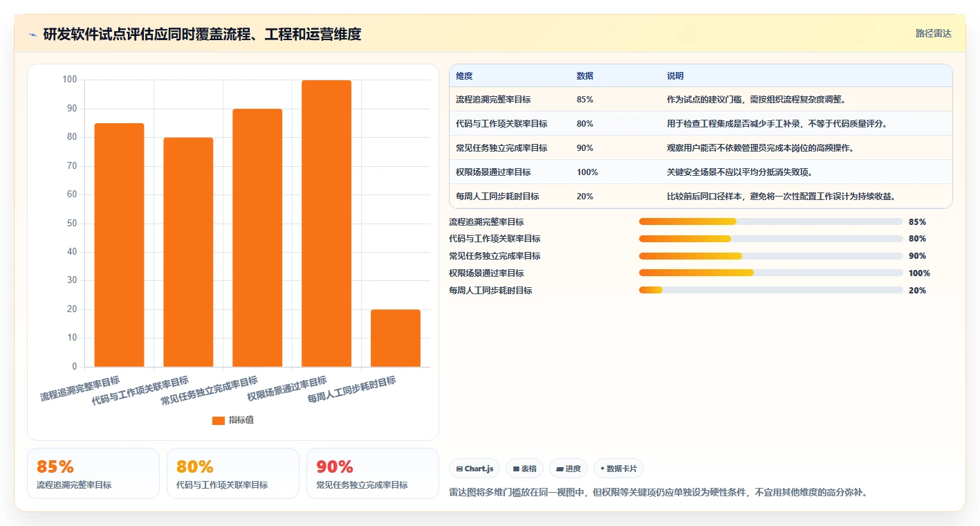Toggle the 指标值 legend swatch
This screenshot has width=980, height=526.
[218, 420]
